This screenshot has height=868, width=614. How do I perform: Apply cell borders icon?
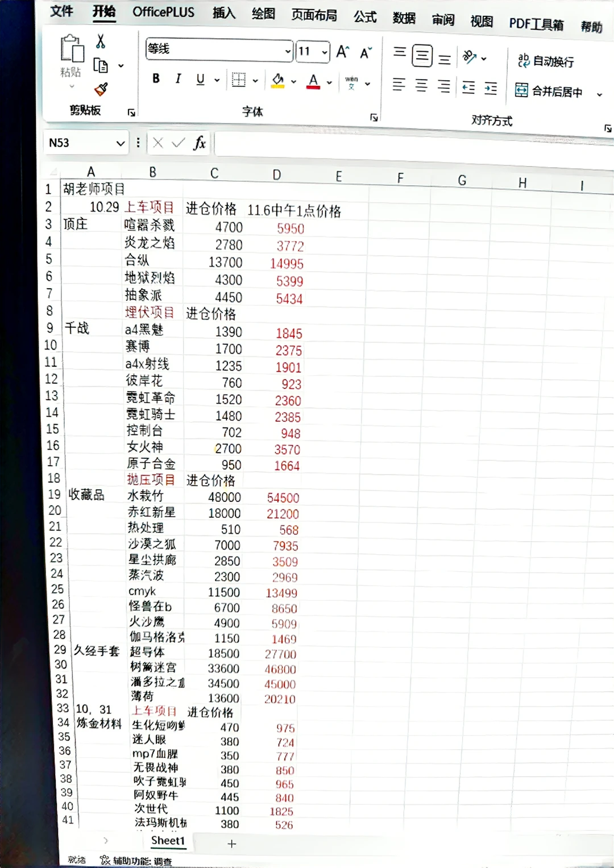239,80
